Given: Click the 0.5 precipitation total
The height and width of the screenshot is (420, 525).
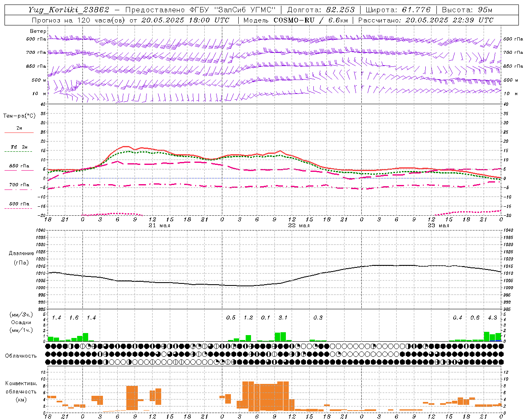Looking at the screenshot, I should point(231,318).
